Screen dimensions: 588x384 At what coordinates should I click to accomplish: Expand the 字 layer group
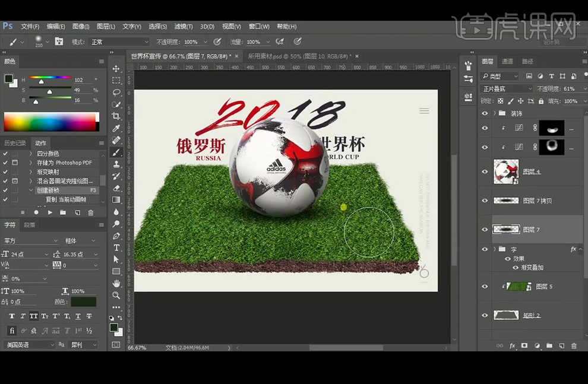pyautogui.click(x=495, y=249)
